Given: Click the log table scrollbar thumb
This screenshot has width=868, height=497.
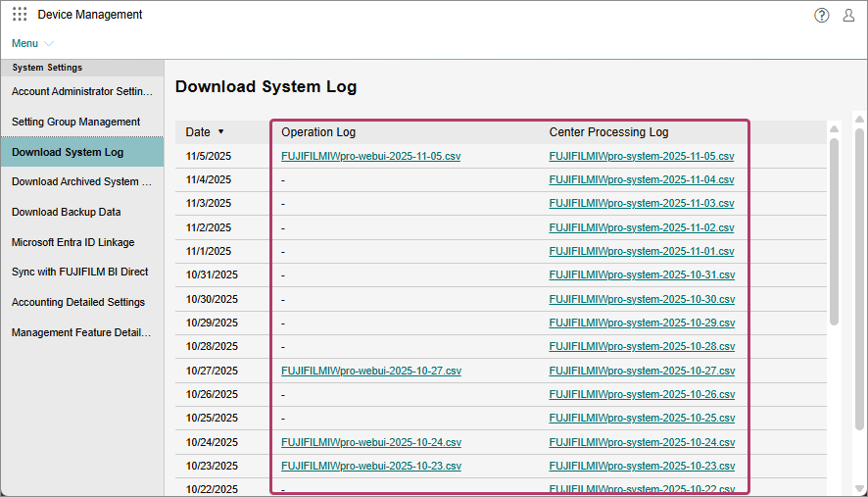Looking at the screenshot, I should (835, 231).
